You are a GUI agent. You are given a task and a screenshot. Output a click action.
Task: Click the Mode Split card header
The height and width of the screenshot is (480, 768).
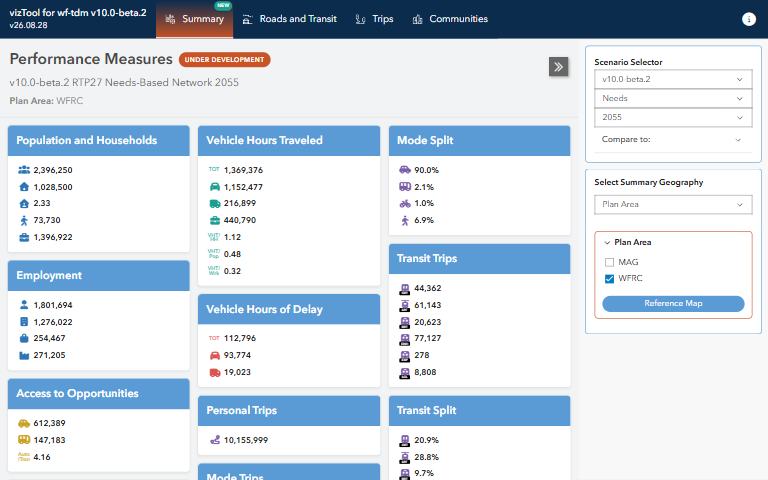[x=480, y=141]
